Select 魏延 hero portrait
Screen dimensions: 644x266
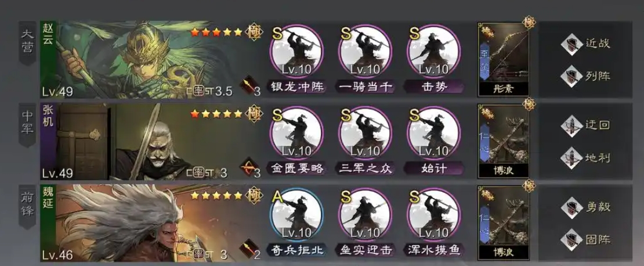[x=152, y=223]
